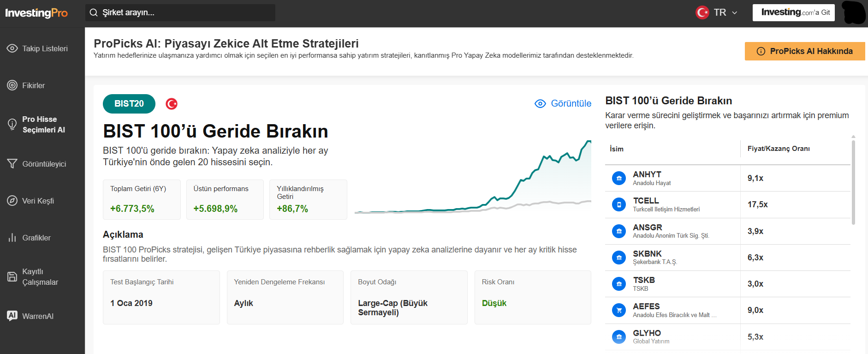This screenshot has height=354, width=868.
Task: Open the Görüntüleyici funnel filter icon
Action: pyautogui.click(x=12, y=164)
